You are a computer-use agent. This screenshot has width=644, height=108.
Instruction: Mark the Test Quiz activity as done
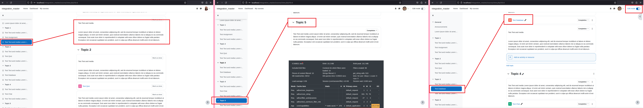pyautogui.click(x=157, y=86)
